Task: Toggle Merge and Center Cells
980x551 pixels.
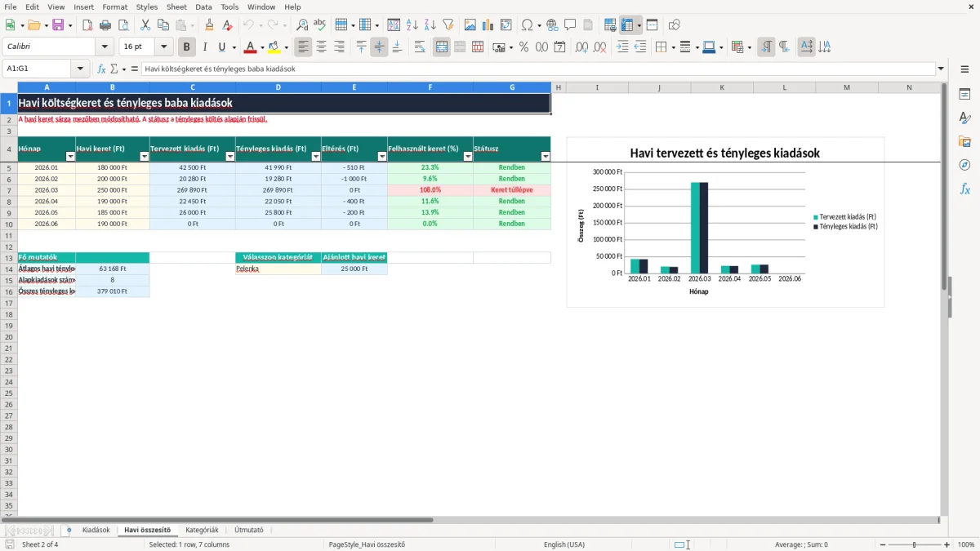Action: [x=442, y=47]
